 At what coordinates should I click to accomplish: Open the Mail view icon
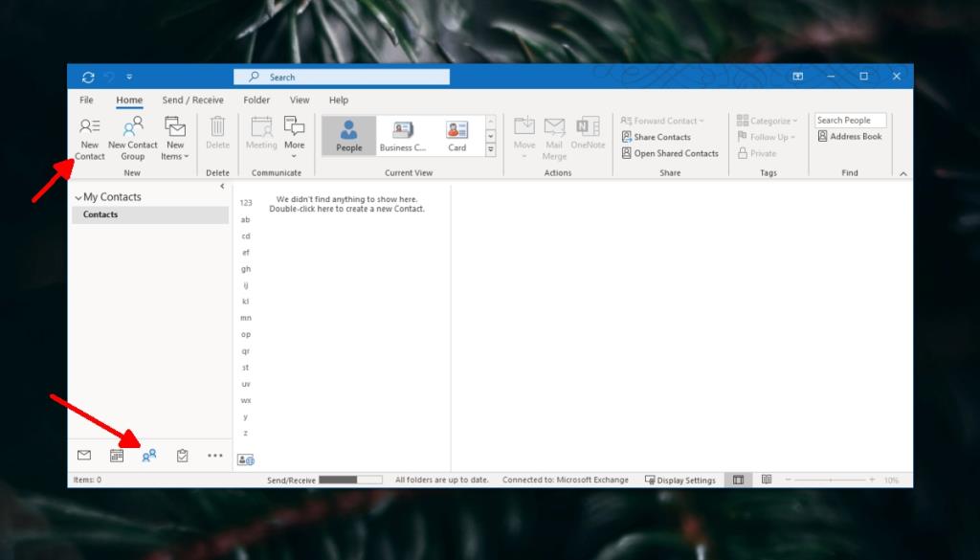pyautogui.click(x=84, y=455)
